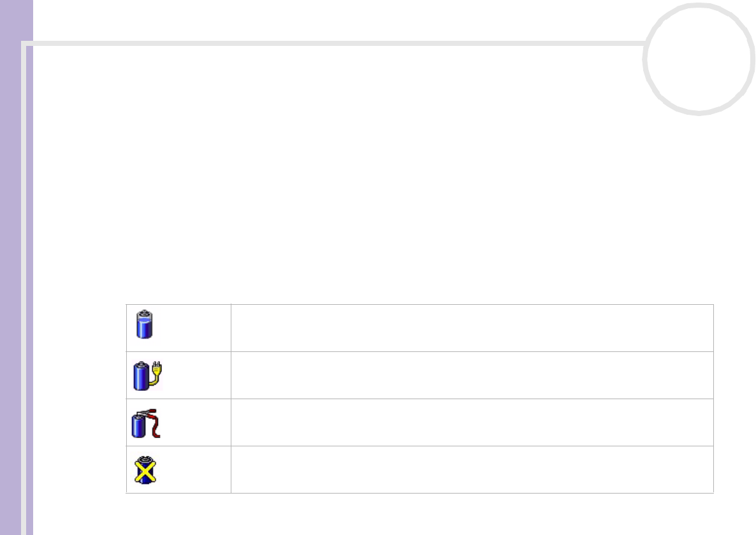Click the gray vertical line beside the sidebar
756x535 pixels.
[x=24, y=289]
